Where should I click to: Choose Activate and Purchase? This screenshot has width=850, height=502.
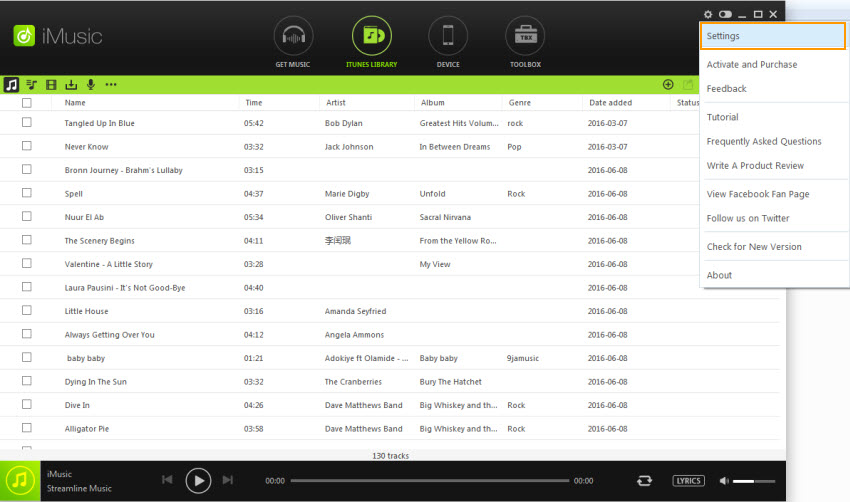pos(752,65)
